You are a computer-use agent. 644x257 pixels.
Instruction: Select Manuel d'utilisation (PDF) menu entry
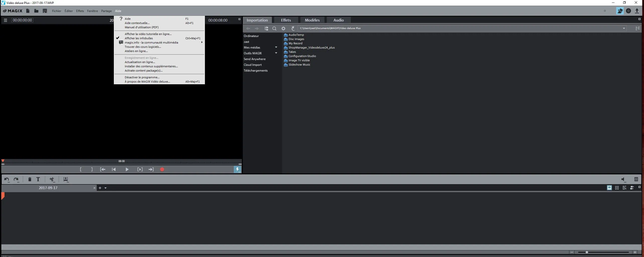point(142,27)
